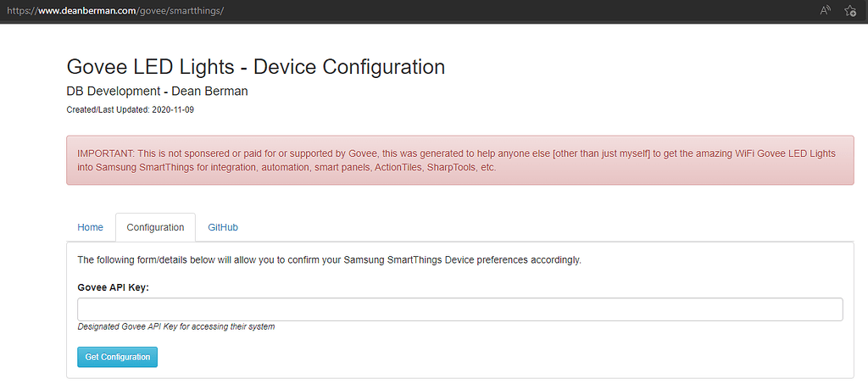
Task: Click the Created/Last Updated date text
Action: pos(130,109)
